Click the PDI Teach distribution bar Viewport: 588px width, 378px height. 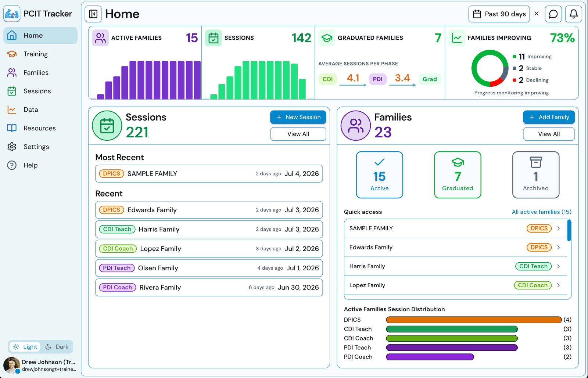[x=452, y=348]
